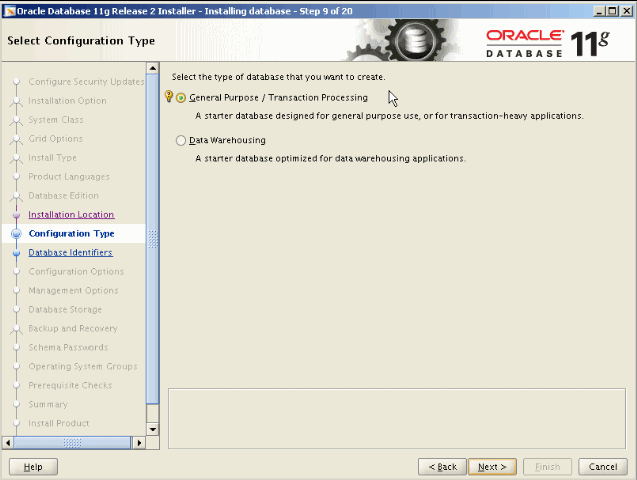Go back with the Back button

443,467
